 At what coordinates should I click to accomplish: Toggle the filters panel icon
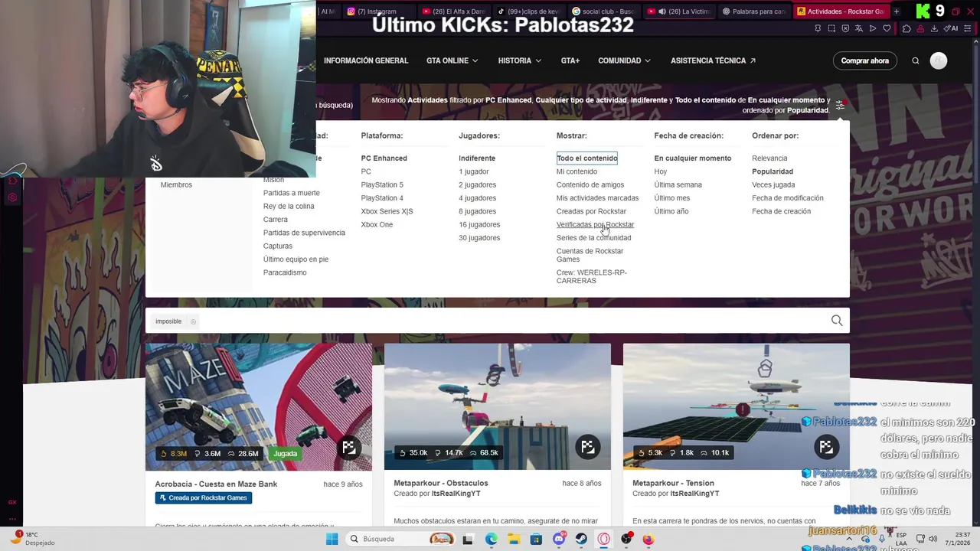[840, 105]
